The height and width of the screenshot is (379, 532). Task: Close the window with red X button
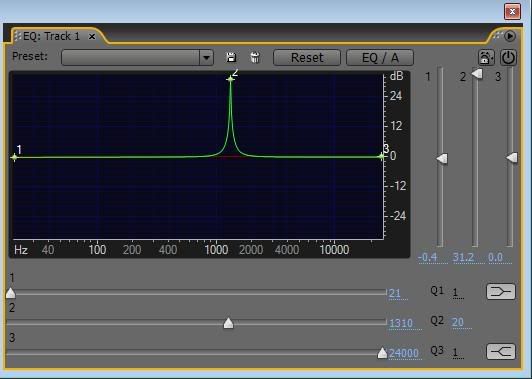tap(512, 12)
